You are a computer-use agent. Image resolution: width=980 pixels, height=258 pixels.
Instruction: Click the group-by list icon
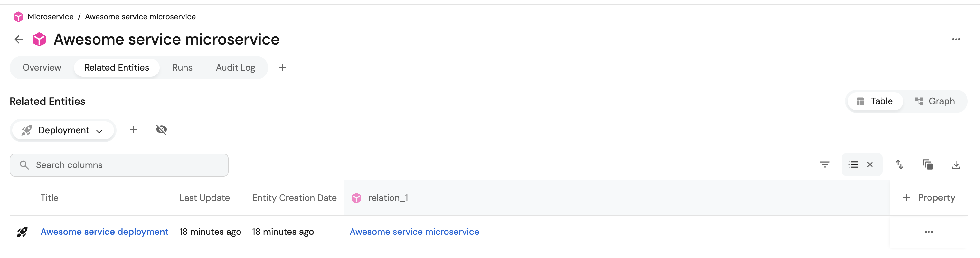click(x=853, y=164)
